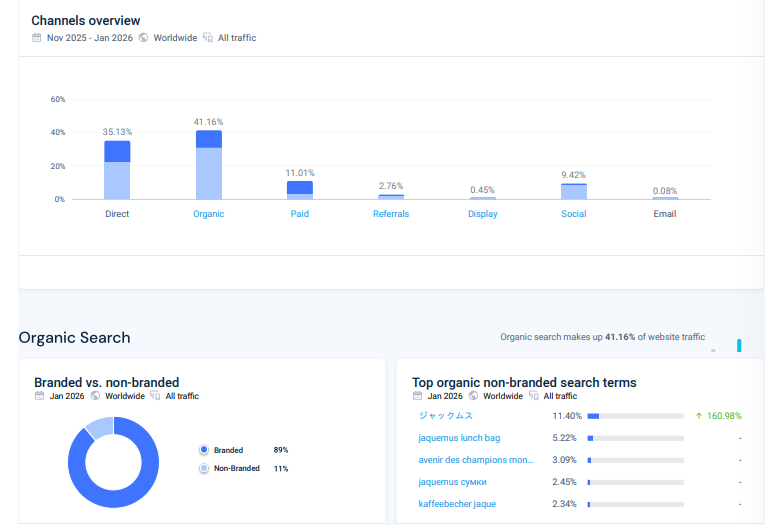Click the devices icon beside All traffic in Channels overview
Screen dimensions: 780x525
click(x=208, y=38)
